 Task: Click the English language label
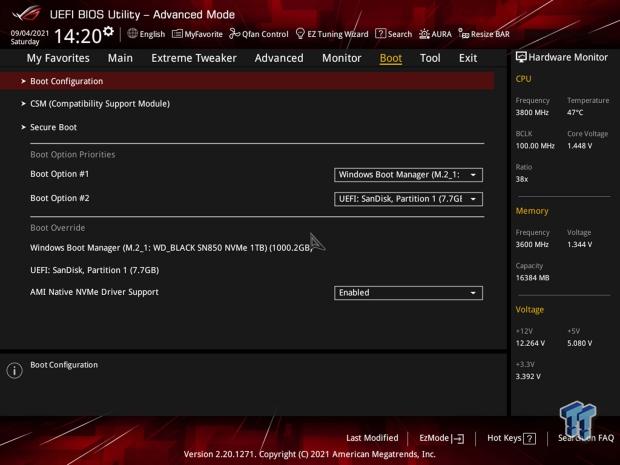(x=152, y=34)
